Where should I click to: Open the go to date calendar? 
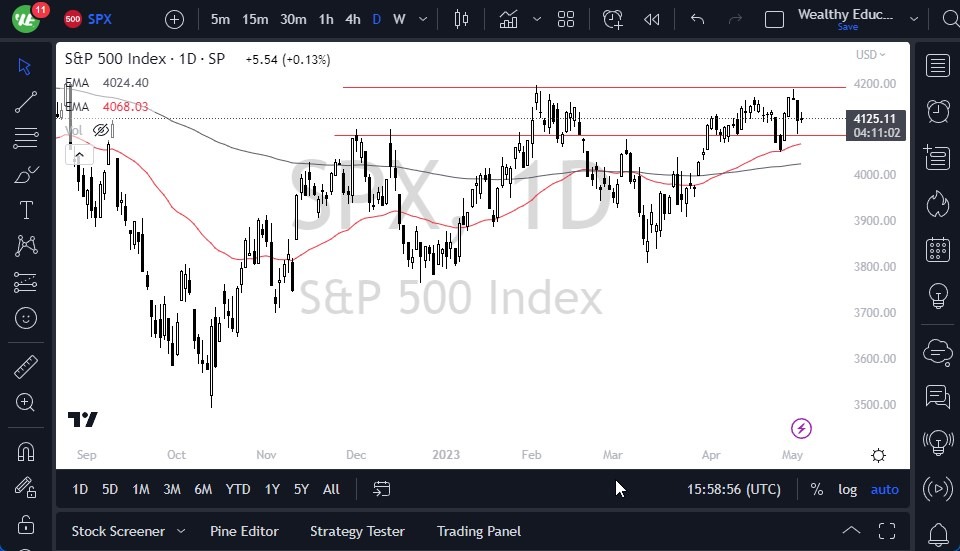tap(381, 489)
